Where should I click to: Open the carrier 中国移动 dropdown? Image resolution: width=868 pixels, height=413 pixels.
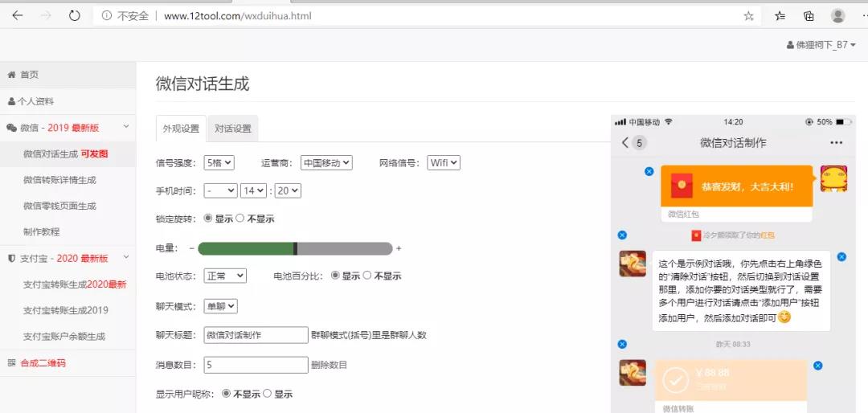tap(326, 162)
